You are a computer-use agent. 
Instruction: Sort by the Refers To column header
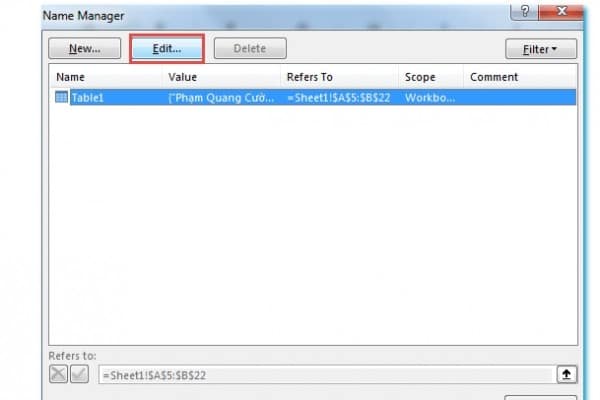(310, 77)
